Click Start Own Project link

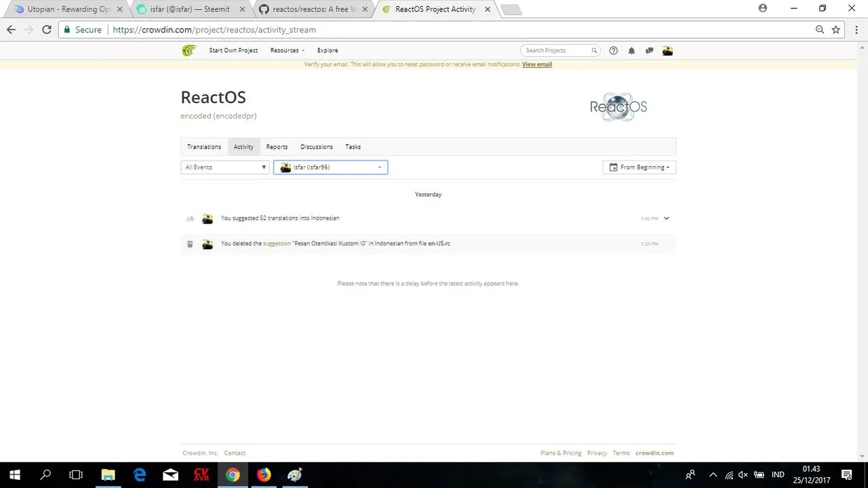(x=233, y=50)
